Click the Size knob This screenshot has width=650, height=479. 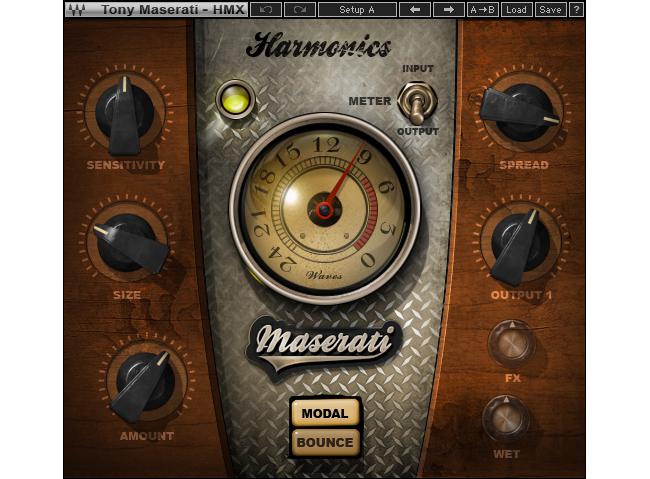coord(126,242)
